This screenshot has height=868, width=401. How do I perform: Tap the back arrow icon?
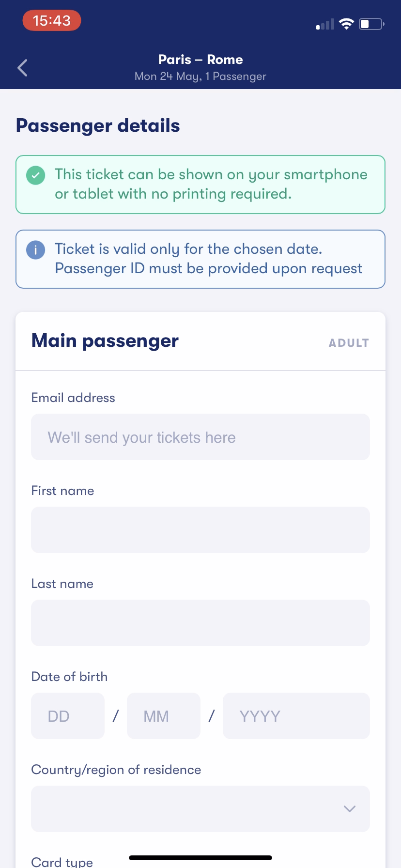[22, 68]
